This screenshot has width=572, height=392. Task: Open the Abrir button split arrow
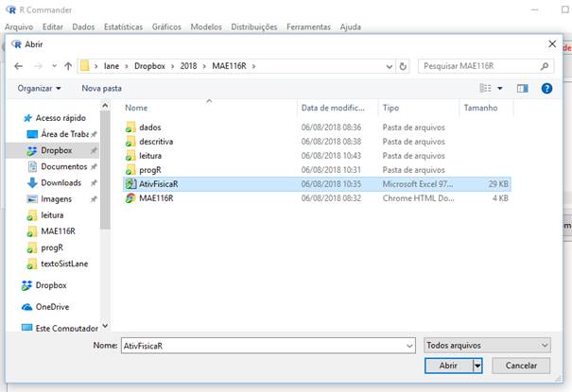tap(477, 366)
